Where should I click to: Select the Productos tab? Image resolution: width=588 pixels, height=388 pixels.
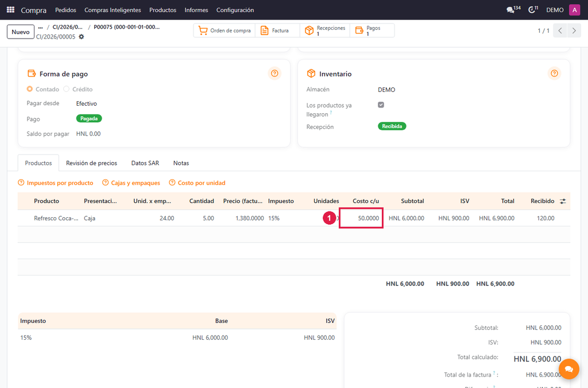[38, 163]
